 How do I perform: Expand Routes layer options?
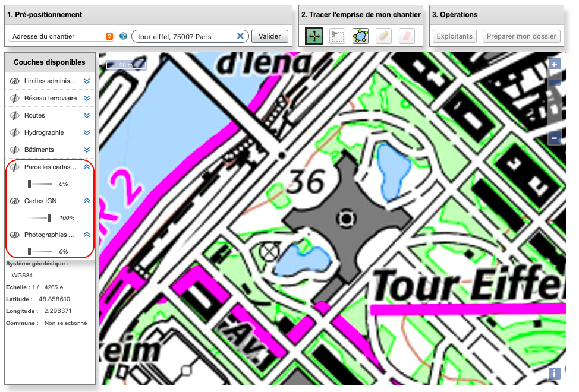pos(87,115)
